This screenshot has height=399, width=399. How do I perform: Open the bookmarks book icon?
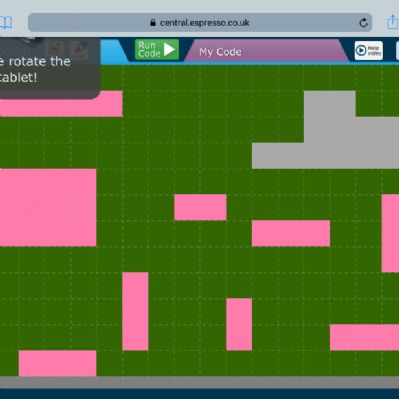tap(6, 23)
